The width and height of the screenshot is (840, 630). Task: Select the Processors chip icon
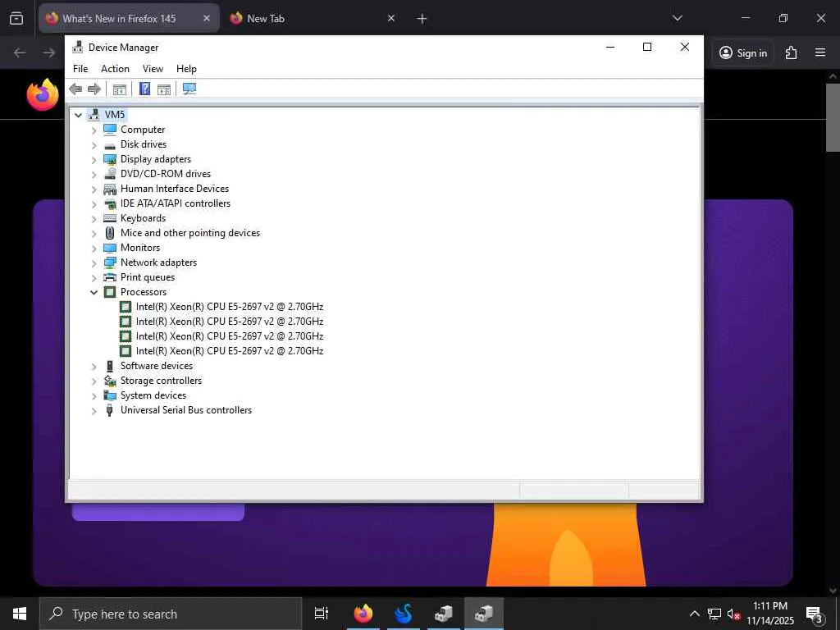(x=110, y=292)
